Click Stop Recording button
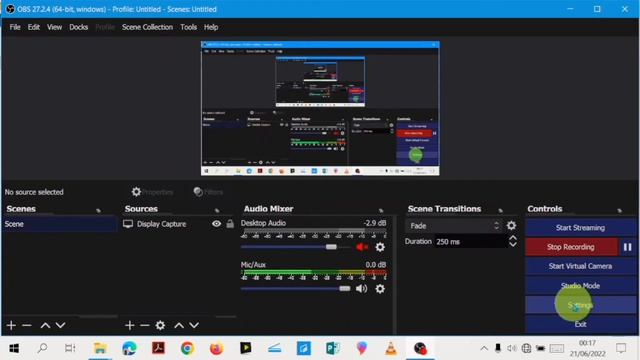640x360 pixels. 571,247
